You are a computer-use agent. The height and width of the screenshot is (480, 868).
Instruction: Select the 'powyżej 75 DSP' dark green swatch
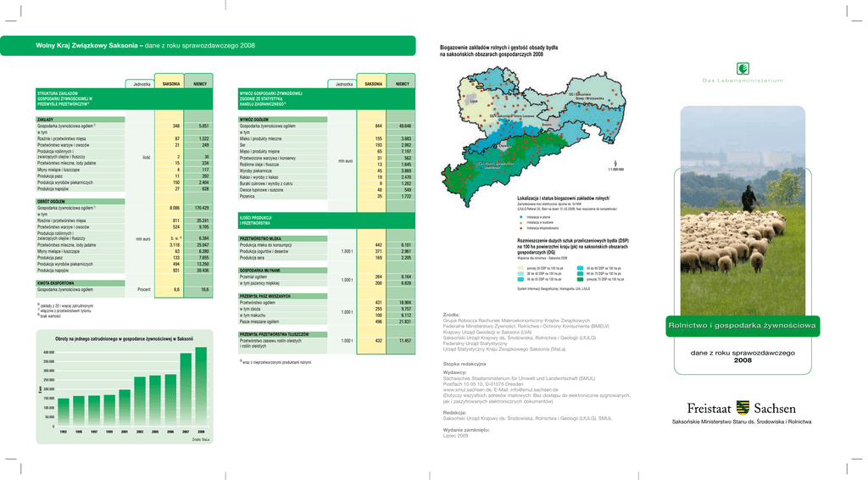tap(580, 278)
